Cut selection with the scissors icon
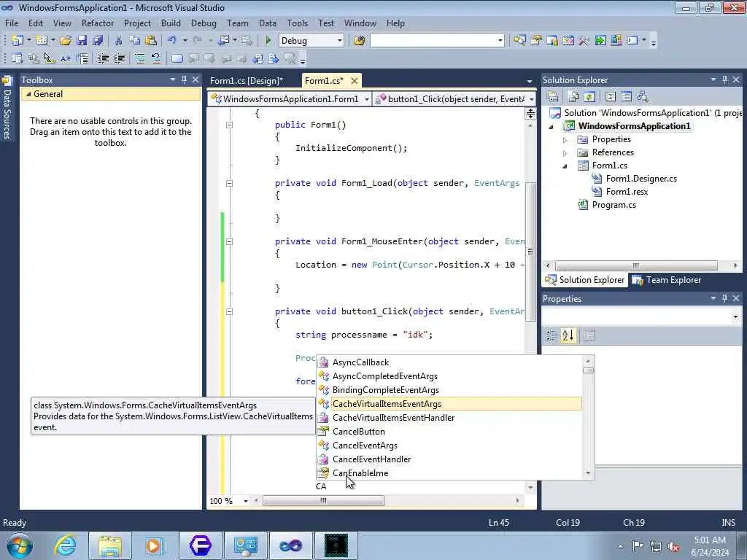 [119, 41]
